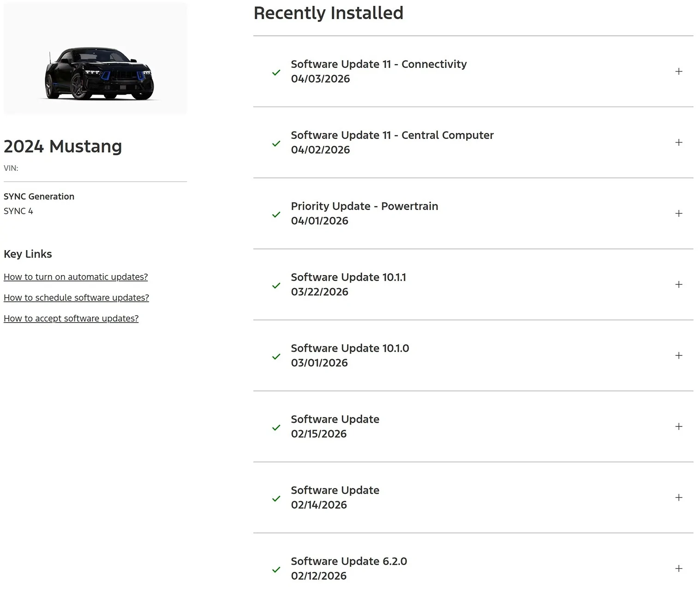The height and width of the screenshot is (600, 700).
Task: Expand Software Update dated 02/14/2026 plus icon
Action: (x=679, y=498)
